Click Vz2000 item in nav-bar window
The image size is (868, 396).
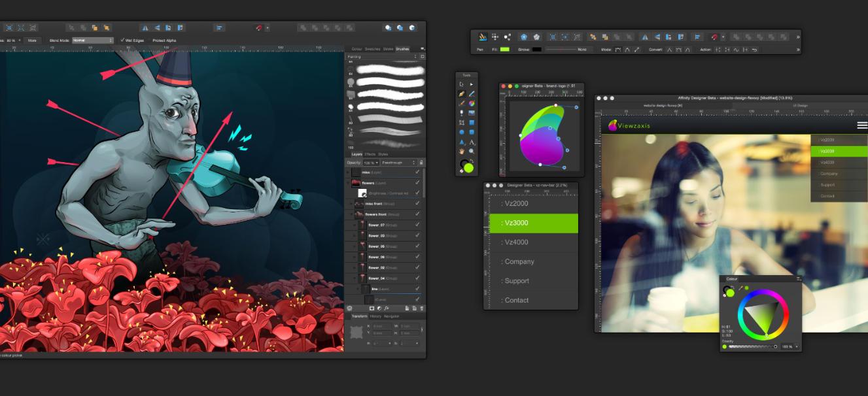tap(530, 203)
